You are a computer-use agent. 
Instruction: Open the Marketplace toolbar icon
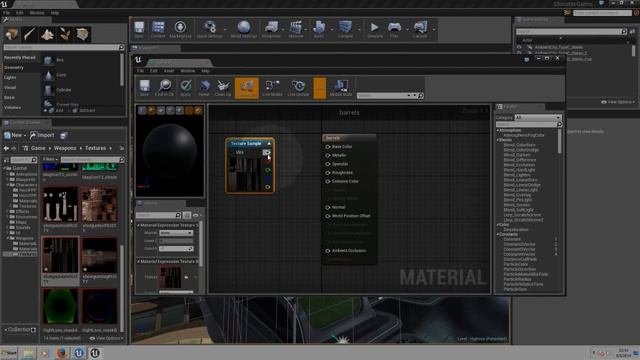180,29
